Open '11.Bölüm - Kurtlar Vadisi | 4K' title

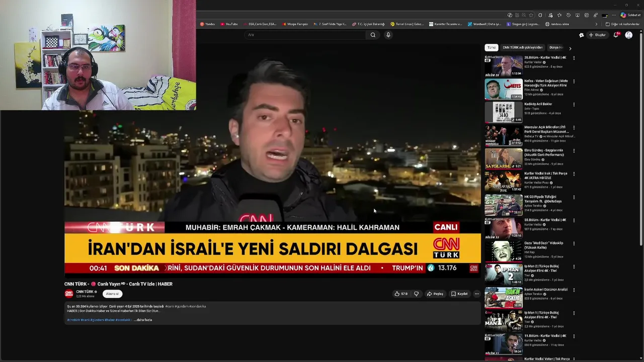pos(545,336)
